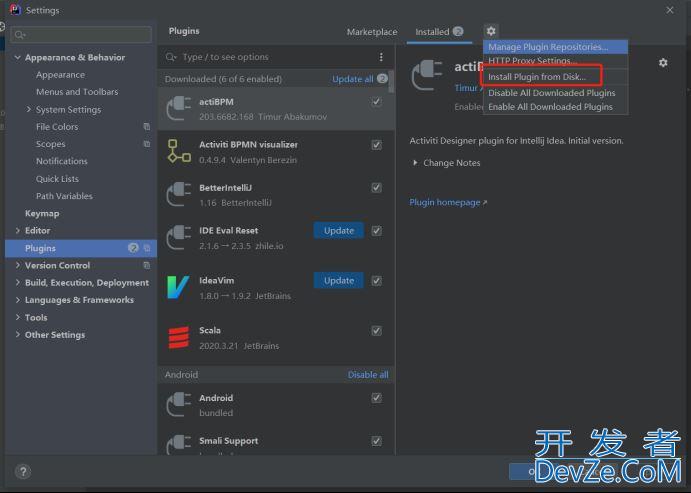This screenshot has width=691, height=493.
Task: Switch to the Marketplace tab
Action: [x=372, y=32]
